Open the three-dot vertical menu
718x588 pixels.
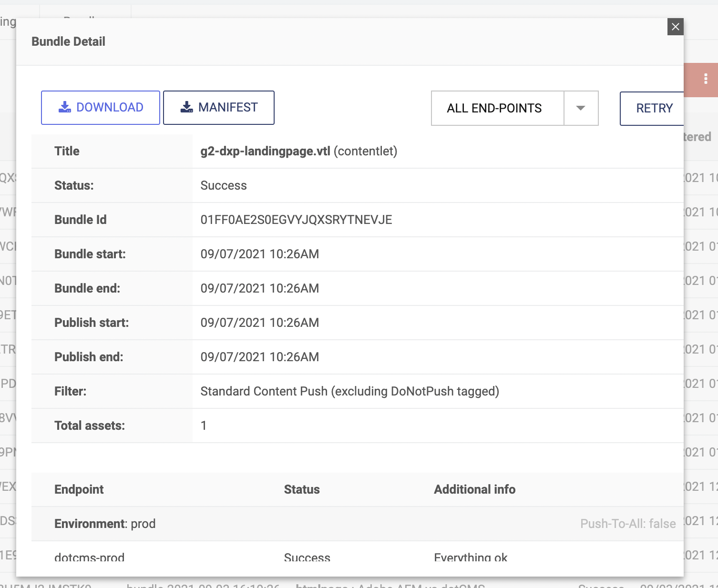pos(706,79)
